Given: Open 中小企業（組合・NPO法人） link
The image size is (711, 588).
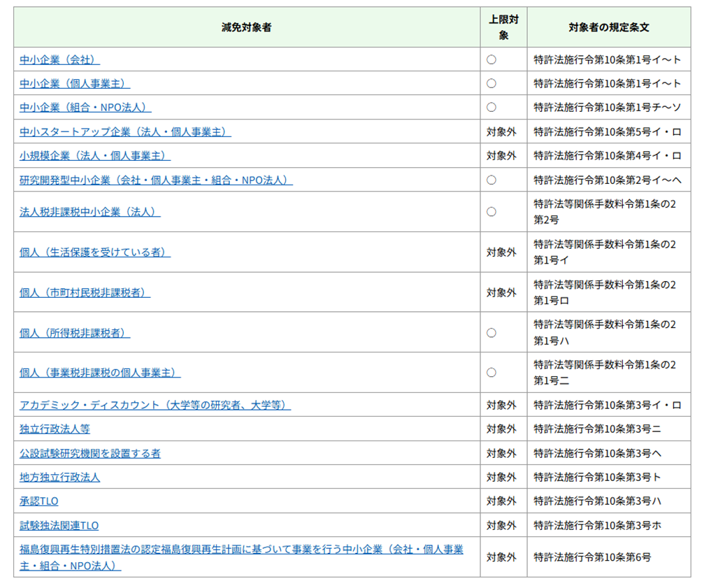Looking at the screenshot, I should (x=85, y=108).
